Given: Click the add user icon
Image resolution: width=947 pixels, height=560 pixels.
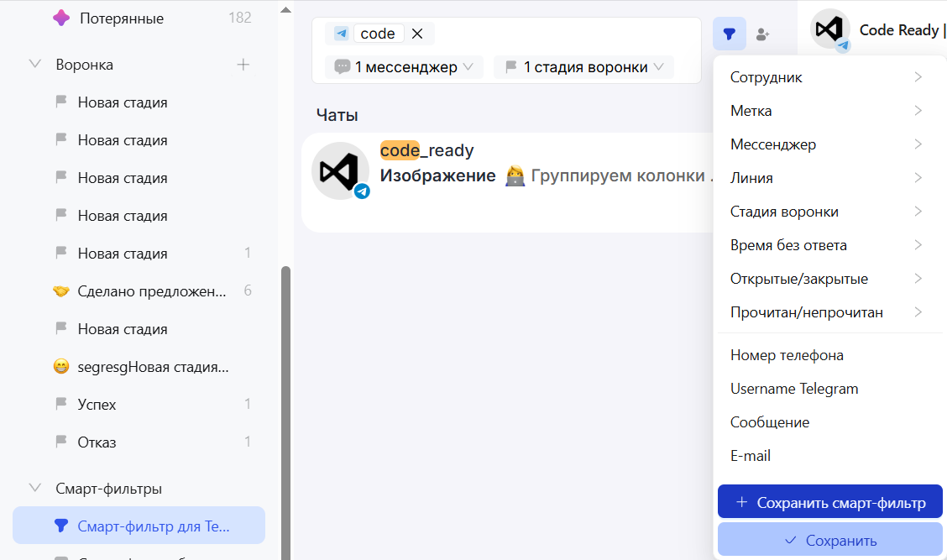Looking at the screenshot, I should [762, 34].
